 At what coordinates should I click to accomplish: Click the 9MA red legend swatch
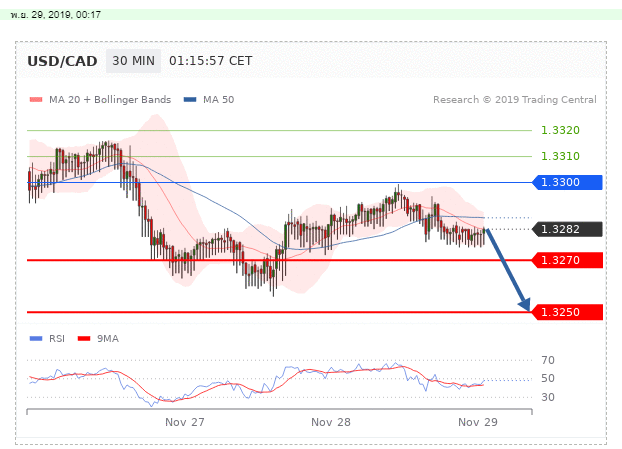pyautogui.click(x=84, y=338)
